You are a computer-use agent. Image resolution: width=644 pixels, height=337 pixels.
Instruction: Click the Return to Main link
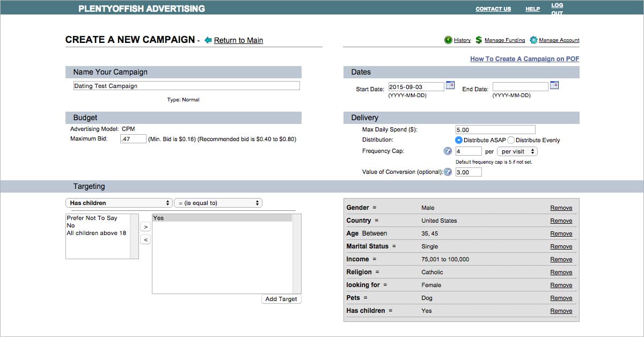238,40
